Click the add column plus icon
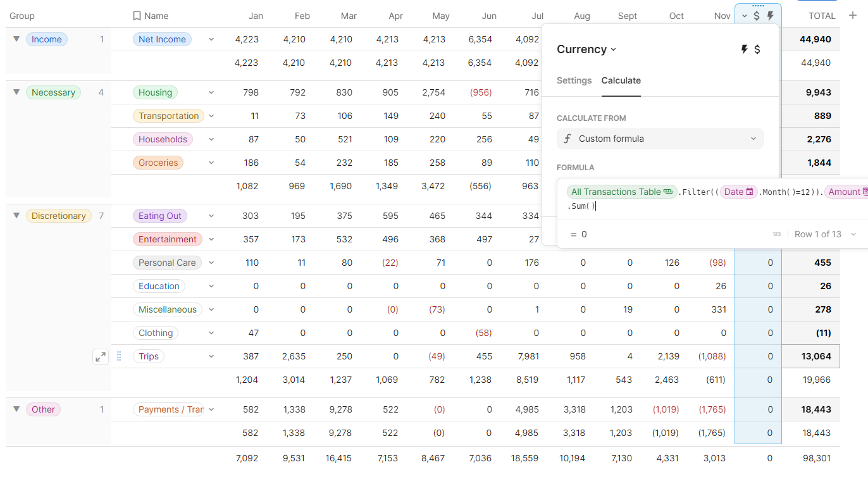This screenshot has width=868, height=479. pos(853,16)
